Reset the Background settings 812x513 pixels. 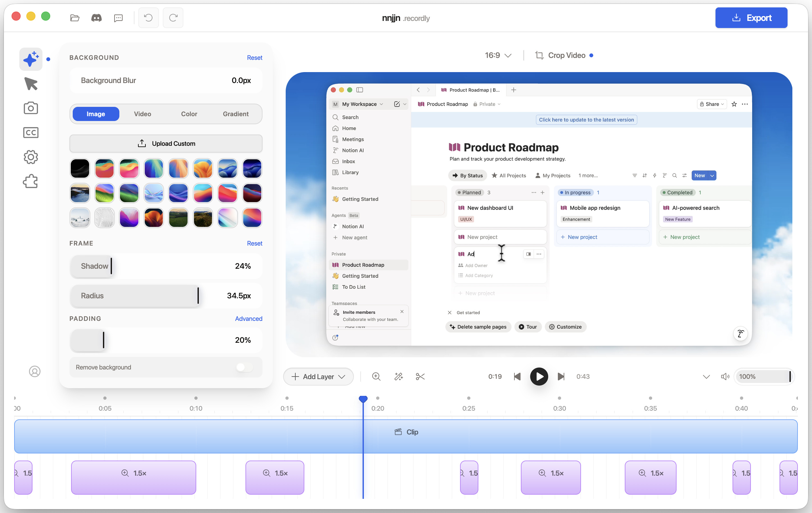[x=254, y=58]
